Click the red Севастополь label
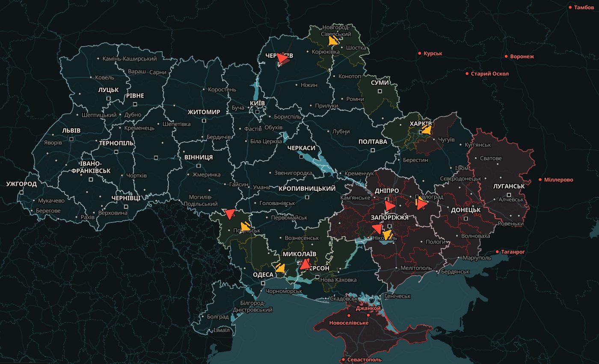Image resolution: width=599 pixels, height=364 pixels. tap(364, 360)
